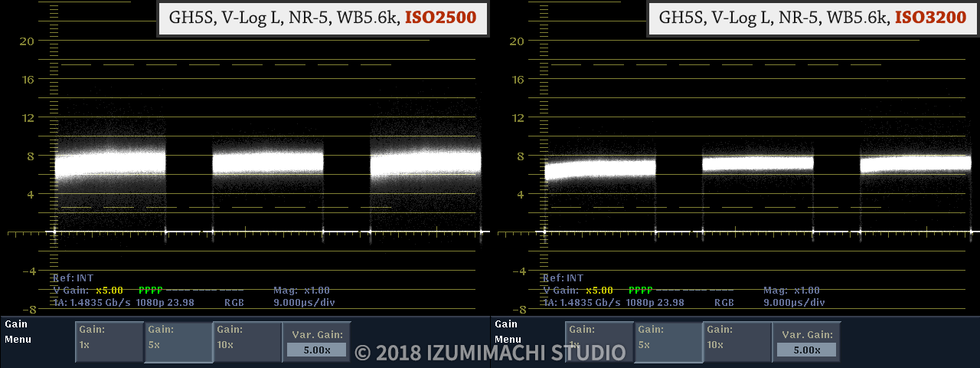Click 'Ref: INT' in the ISO3200 panel
This screenshot has height=368, width=980.
tap(563, 278)
